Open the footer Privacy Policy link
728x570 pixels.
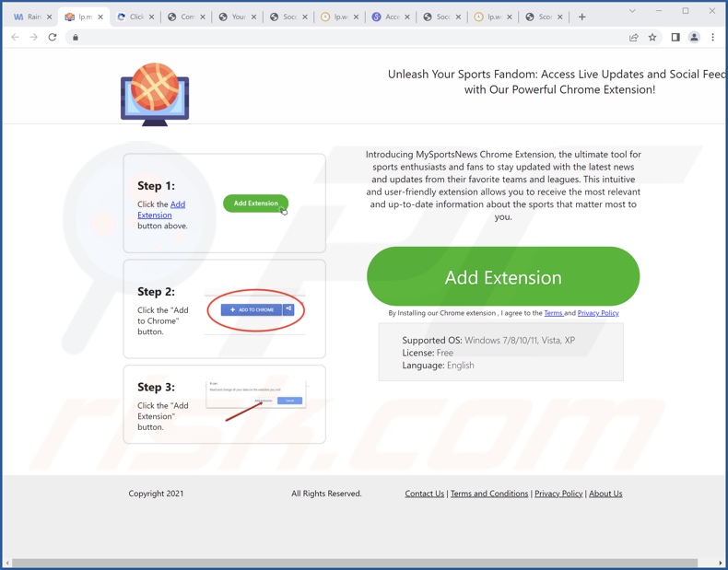tap(558, 494)
